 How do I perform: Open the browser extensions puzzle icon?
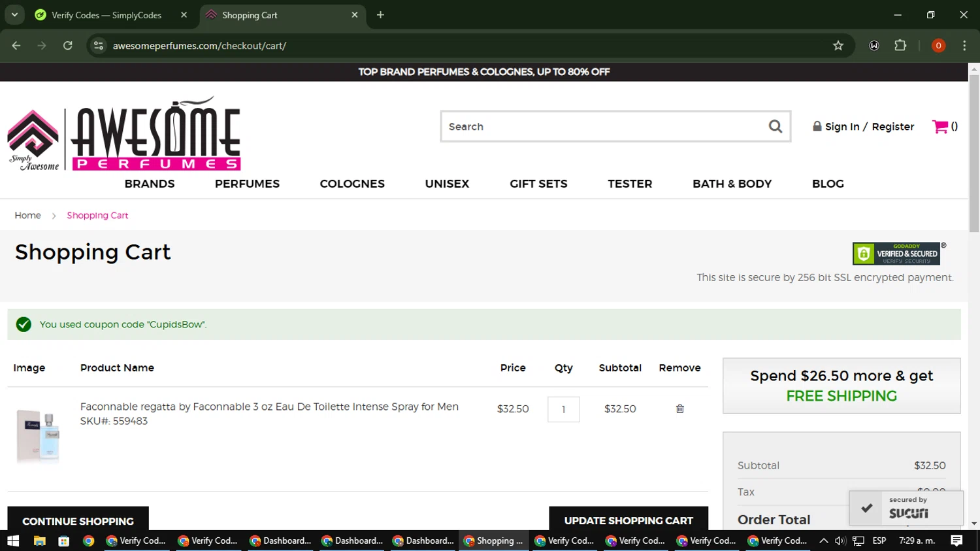click(900, 46)
